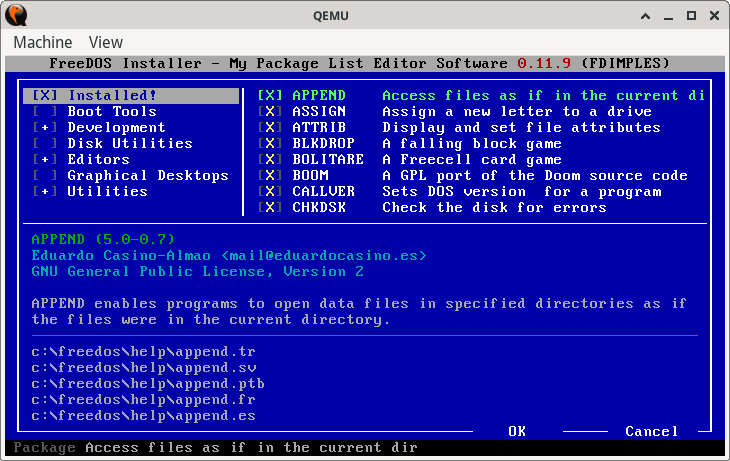Click the QEMU logo icon in title bar
Image resolution: width=730 pixels, height=461 pixels.
pos(16,15)
